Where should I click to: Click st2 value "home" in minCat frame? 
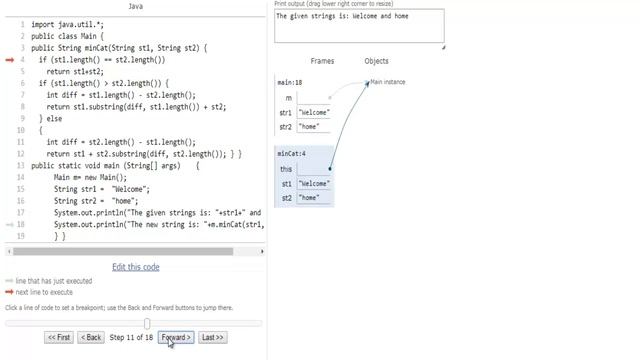[314, 198]
